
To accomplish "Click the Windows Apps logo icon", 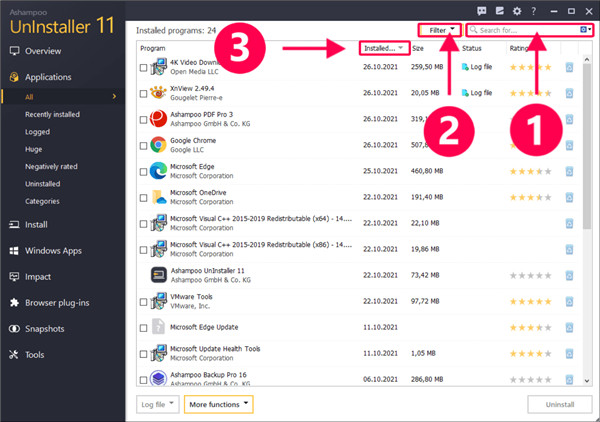I will (14, 251).
